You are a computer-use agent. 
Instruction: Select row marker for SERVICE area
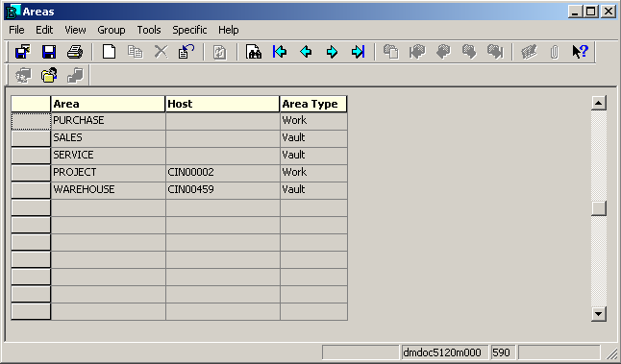31,156
